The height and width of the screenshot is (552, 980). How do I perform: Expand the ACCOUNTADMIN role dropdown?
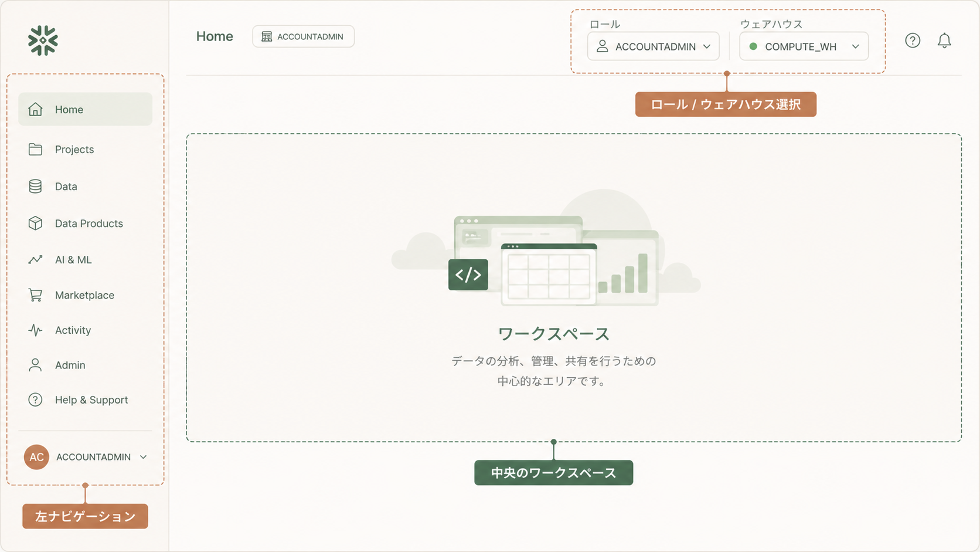(653, 46)
